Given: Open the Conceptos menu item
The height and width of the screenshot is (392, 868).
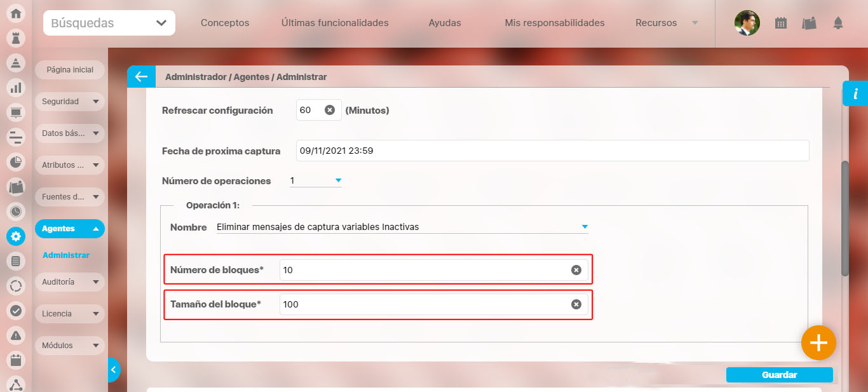Looking at the screenshot, I should 225,23.
